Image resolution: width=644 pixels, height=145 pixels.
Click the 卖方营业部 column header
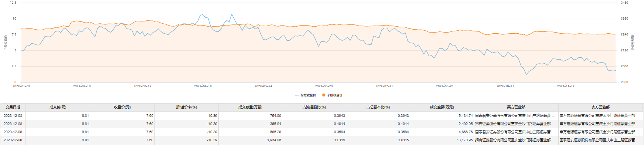click(601, 107)
